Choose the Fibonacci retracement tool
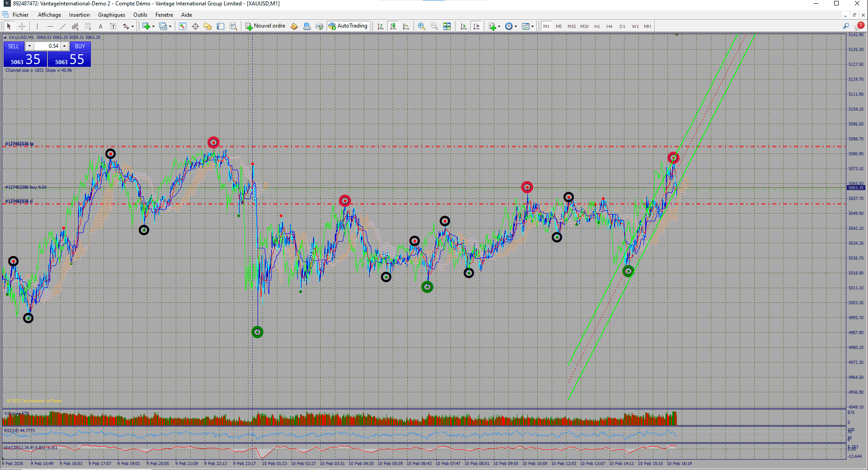Image resolution: width=868 pixels, height=470 pixels. [88, 26]
